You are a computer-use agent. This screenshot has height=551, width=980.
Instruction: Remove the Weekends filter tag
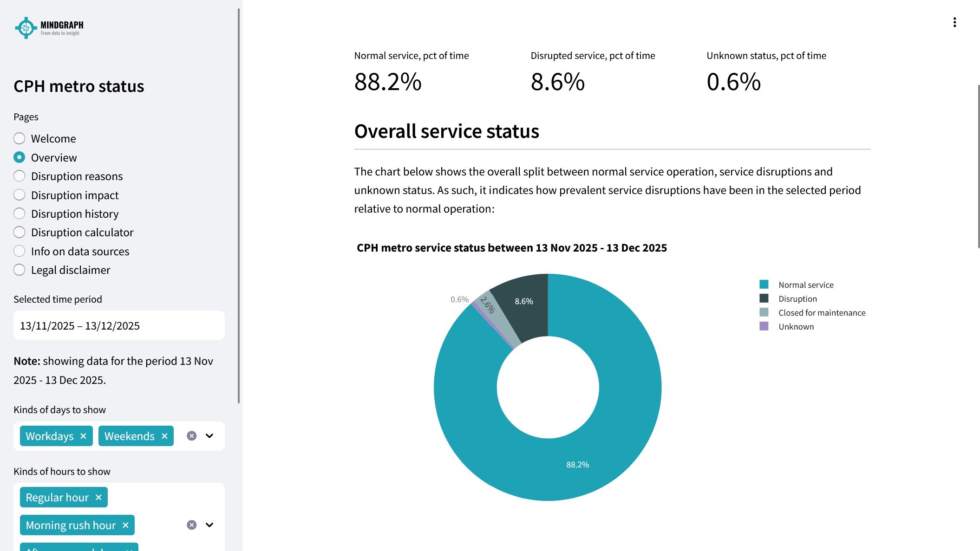(164, 436)
